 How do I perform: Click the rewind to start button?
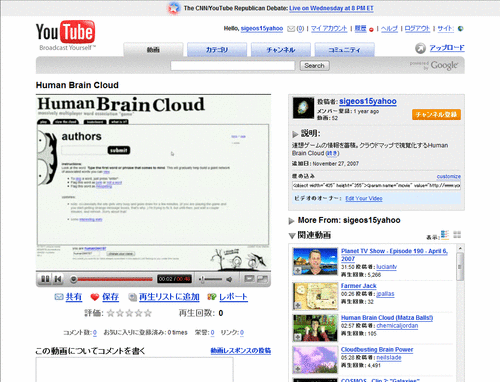[x=58, y=279]
